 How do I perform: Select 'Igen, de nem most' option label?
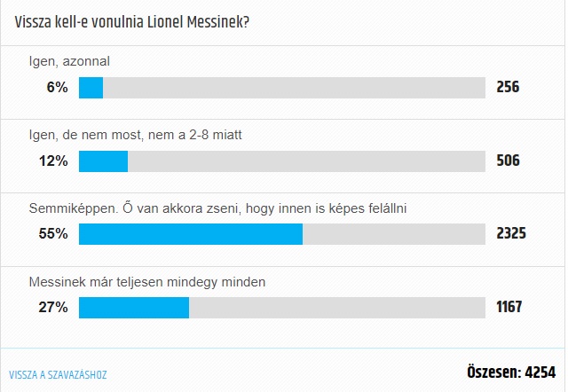pos(135,135)
